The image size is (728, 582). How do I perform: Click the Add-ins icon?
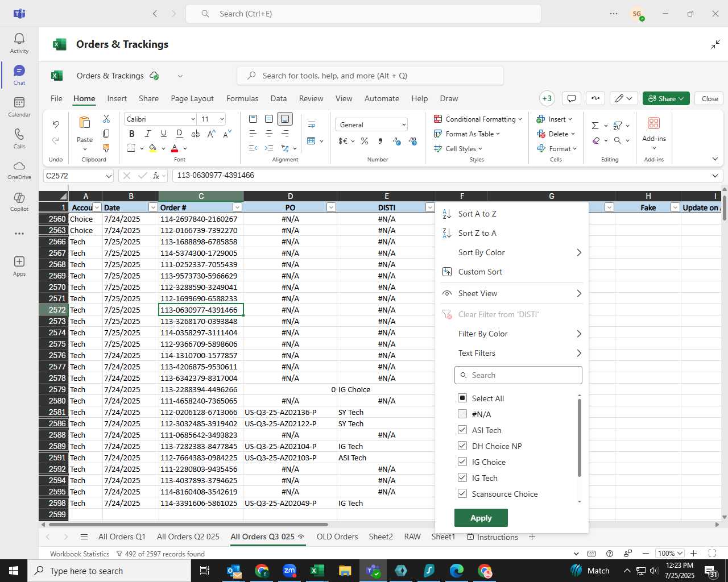[654, 123]
